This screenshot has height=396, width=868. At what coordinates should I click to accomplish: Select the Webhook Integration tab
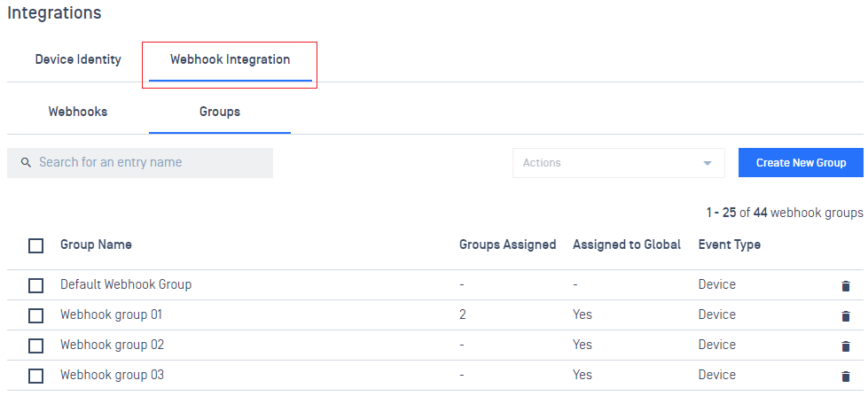[230, 59]
